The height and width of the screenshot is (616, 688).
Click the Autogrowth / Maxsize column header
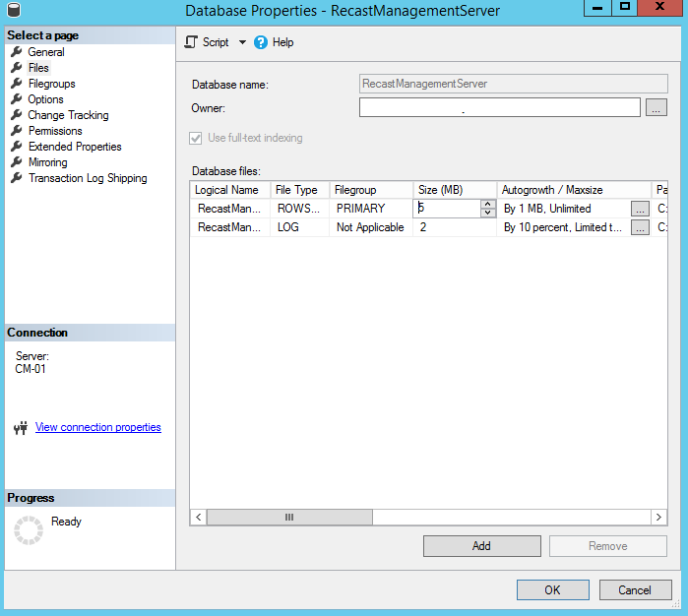574,190
